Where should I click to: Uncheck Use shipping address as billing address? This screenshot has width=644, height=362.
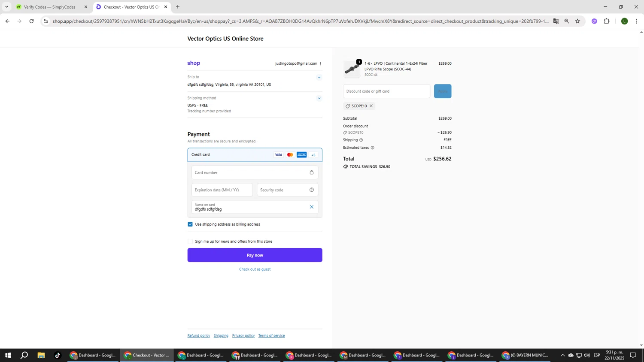click(190, 224)
